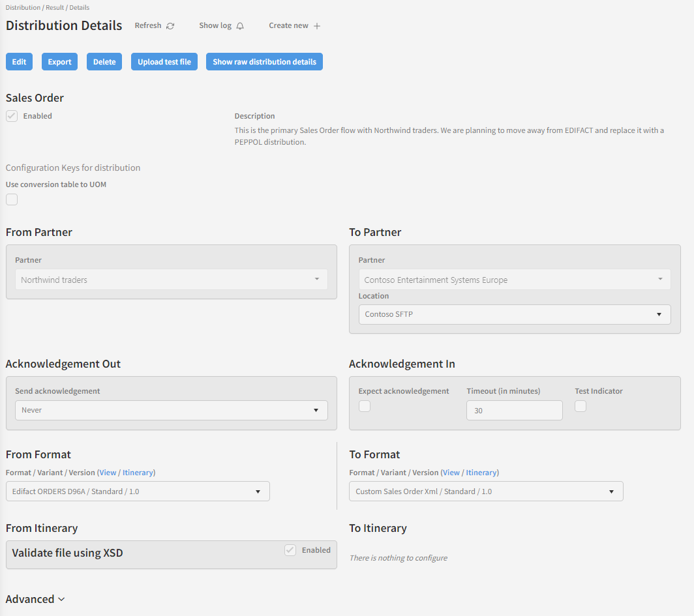Viewport: 694px width, 616px height.
Task: Enable the Expect acknowledgement checkbox
Action: (365, 406)
